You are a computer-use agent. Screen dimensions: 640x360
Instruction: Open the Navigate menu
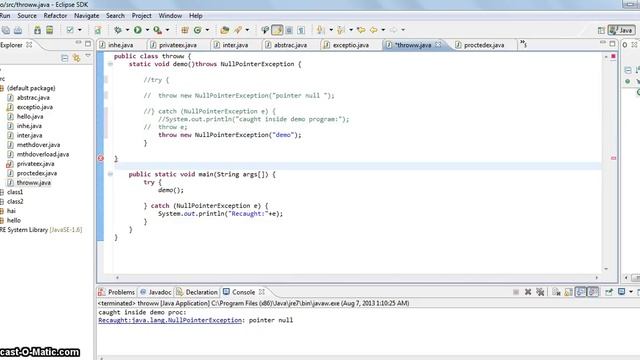tap(87, 16)
